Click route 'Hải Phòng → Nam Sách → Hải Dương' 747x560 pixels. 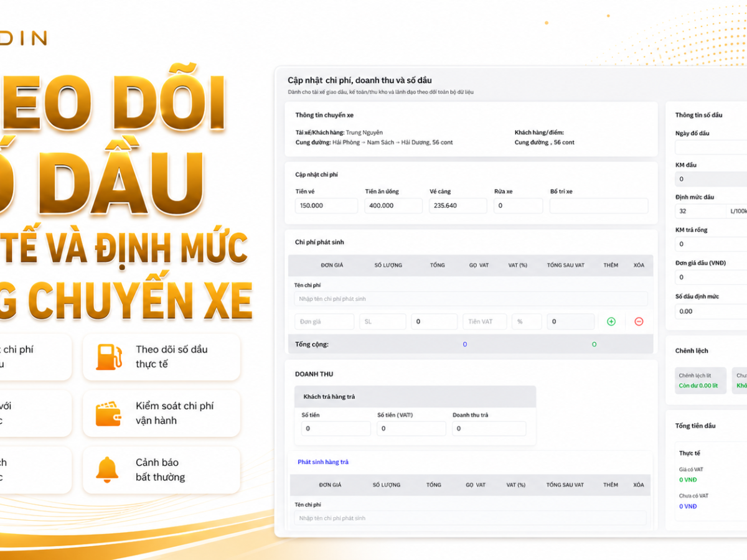pyautogui.click(x=381, y=142)
